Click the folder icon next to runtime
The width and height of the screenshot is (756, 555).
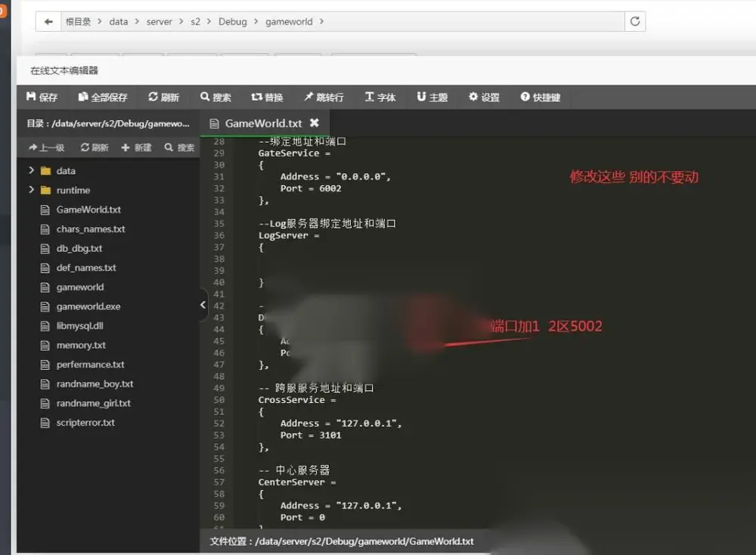(x=46, y=190)
